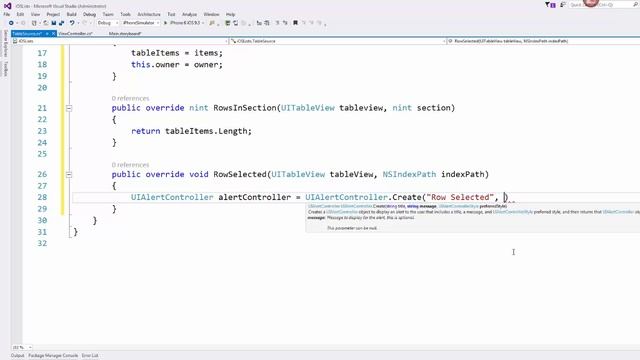
Task: Open the Project menu
Action: 53,14
